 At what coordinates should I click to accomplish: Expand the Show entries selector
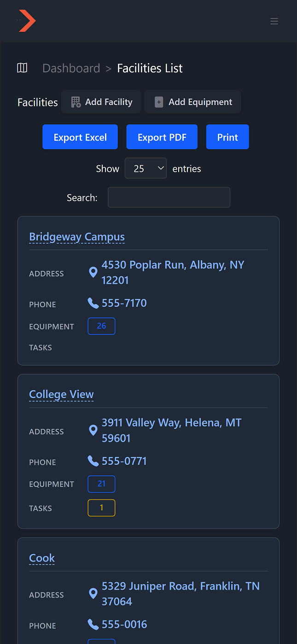pos(146,168)
